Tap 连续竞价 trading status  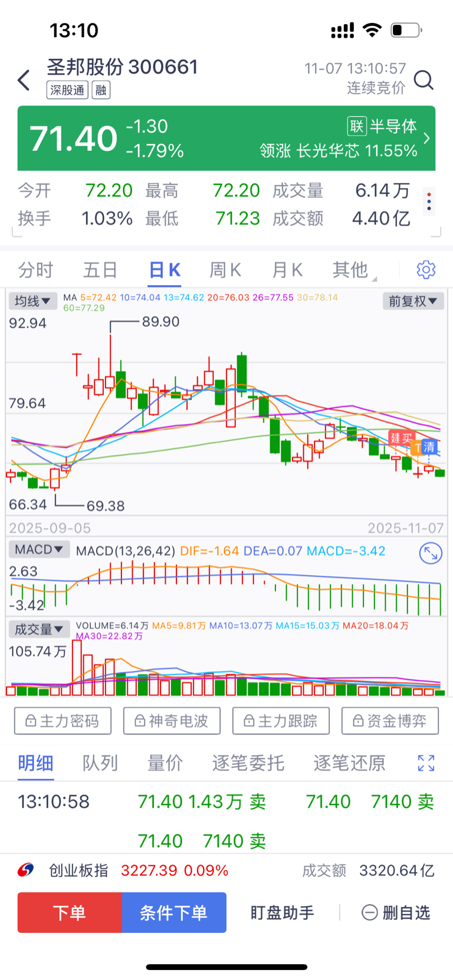(376, 88)
